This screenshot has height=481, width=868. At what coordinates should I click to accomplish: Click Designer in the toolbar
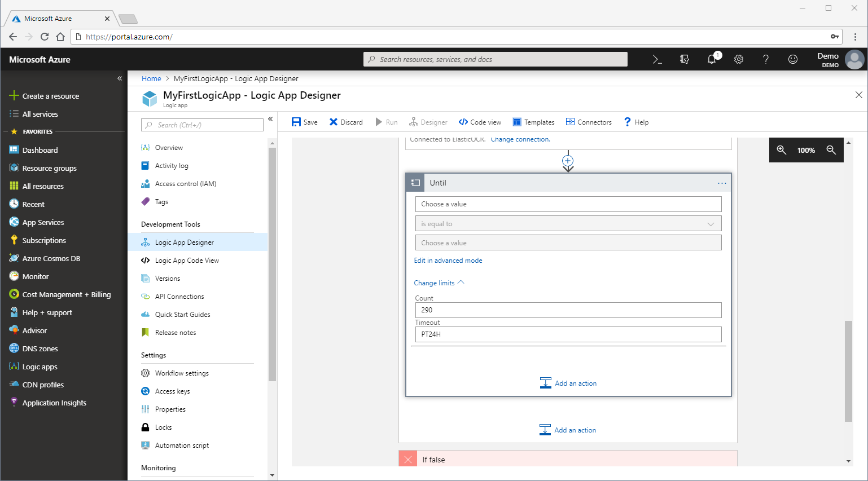coord(428,122)
